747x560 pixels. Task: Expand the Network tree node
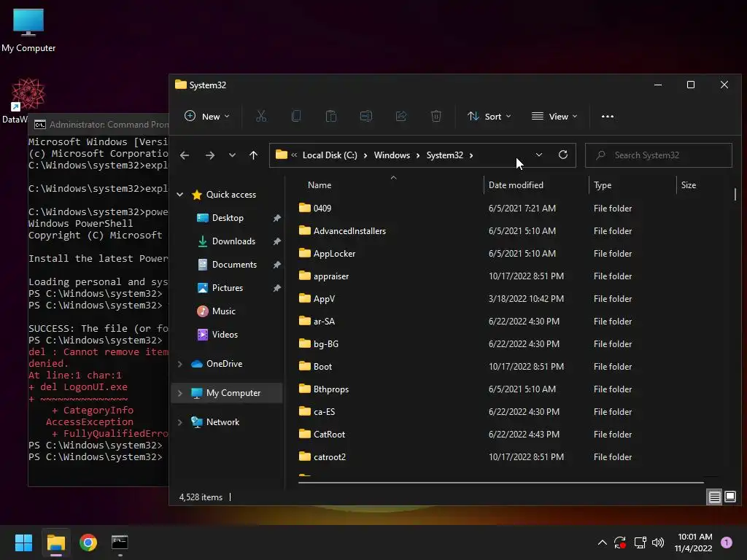pyautogui.click(x=180, y=422)
